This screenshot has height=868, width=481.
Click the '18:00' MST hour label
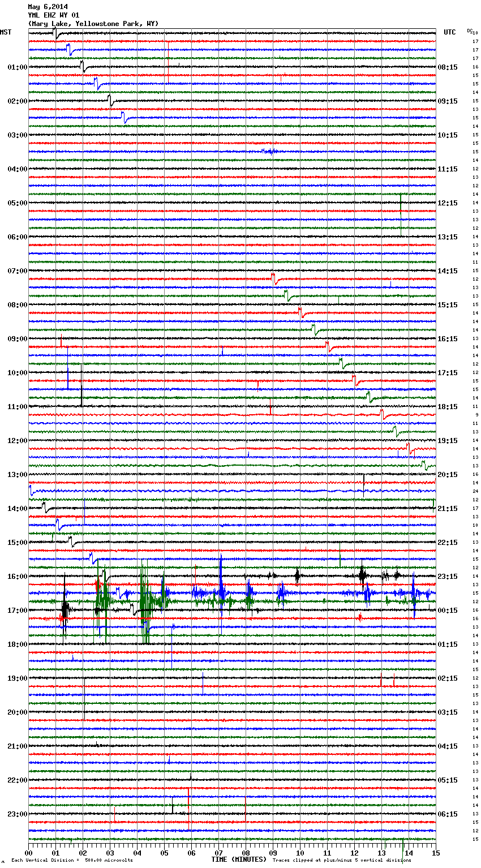(17, 644)
